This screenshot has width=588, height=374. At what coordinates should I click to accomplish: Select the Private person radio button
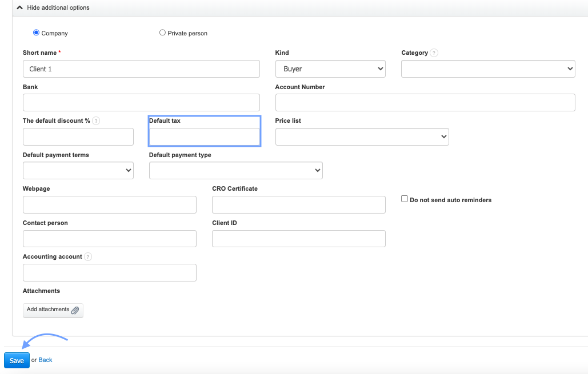pyautogui.click(x=162, y=33)
